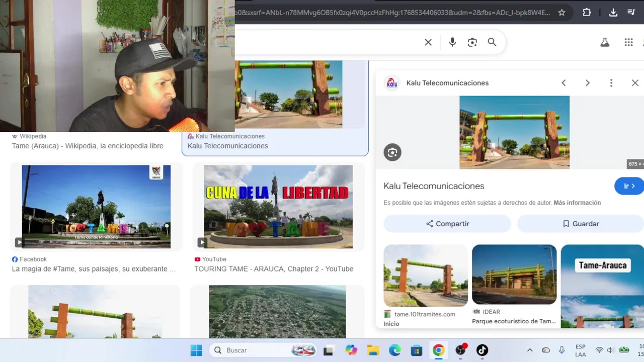Switch to Chrome taskbar icon
This screenshot has width=644, height=362.
click(x=439, y=350)
